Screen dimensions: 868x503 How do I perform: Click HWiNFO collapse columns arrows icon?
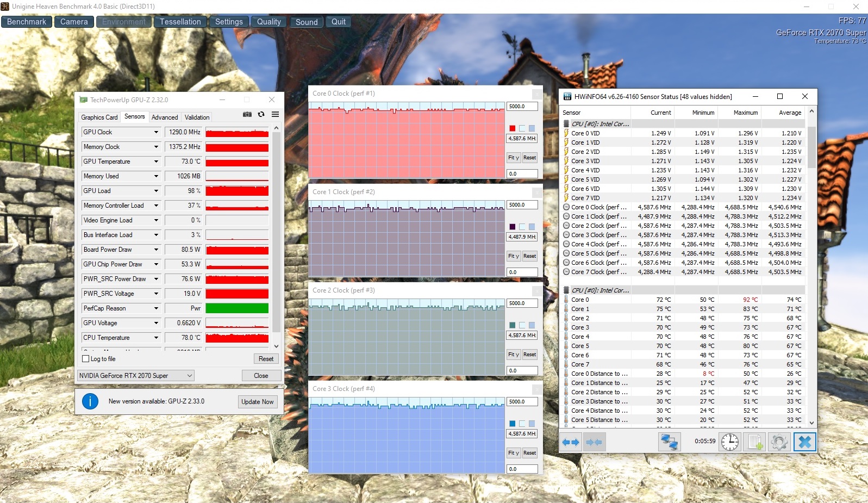point(595,442)
